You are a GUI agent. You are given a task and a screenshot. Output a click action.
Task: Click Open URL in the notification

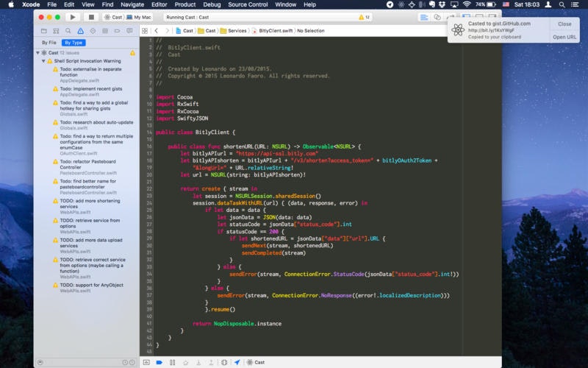(564, 37)
